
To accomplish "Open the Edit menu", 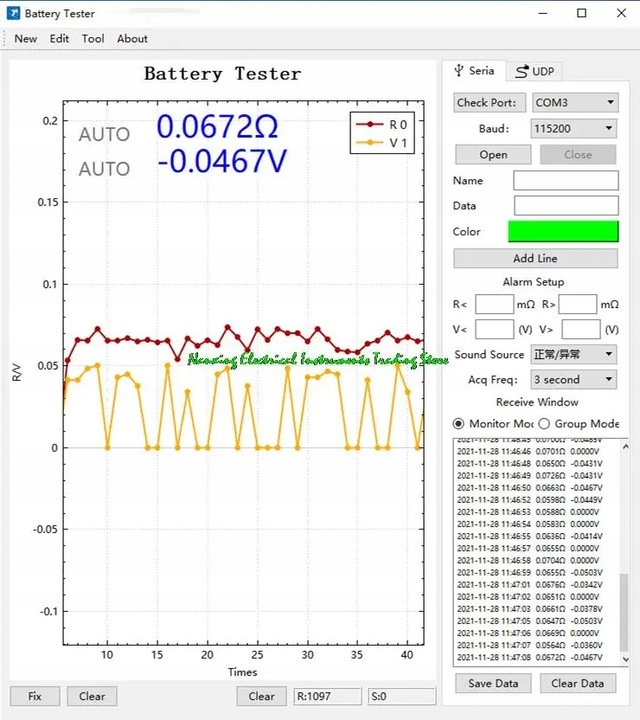I will 59,39.
